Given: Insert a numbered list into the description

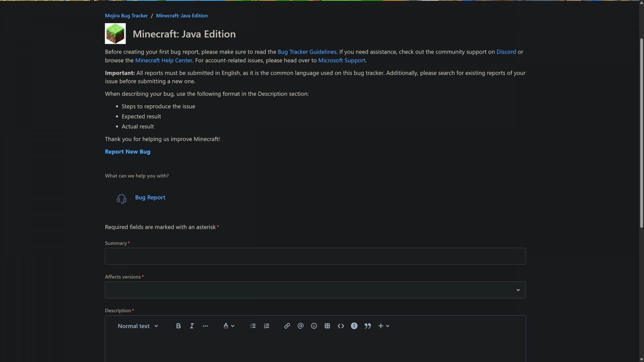Looking at the screenshot, I should tap(266, 326).
